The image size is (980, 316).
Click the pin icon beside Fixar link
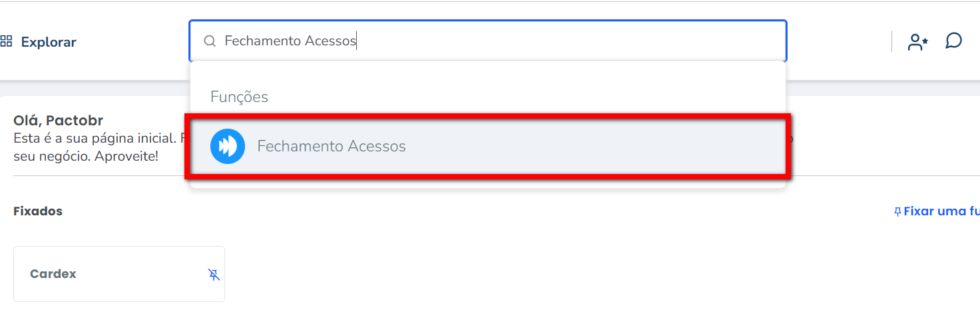pyautogui.click(x=897, y=211)
